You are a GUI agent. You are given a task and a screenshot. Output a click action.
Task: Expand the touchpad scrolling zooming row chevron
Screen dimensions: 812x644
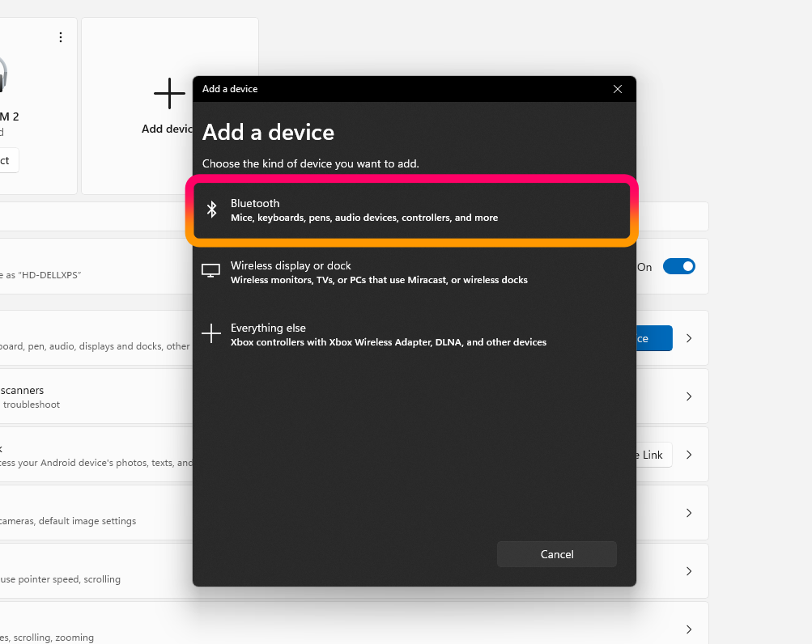[689, 629]
